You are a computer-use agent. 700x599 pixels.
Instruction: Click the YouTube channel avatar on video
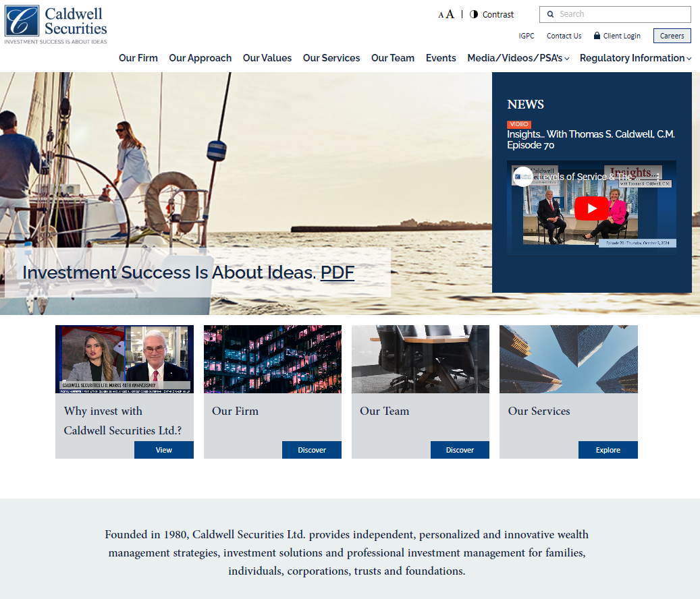click(x=522, y=177)
